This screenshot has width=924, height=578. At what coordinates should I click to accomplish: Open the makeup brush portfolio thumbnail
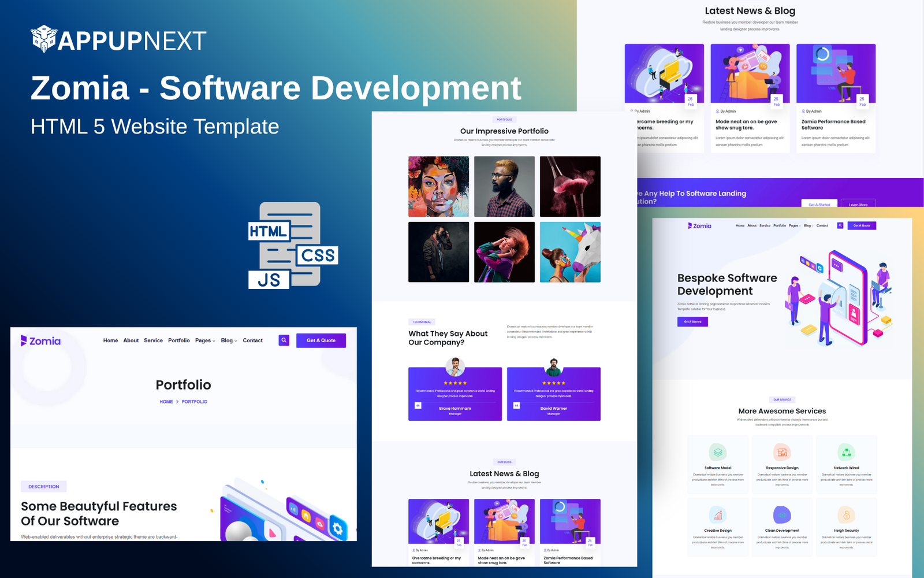tap(570, 186)
